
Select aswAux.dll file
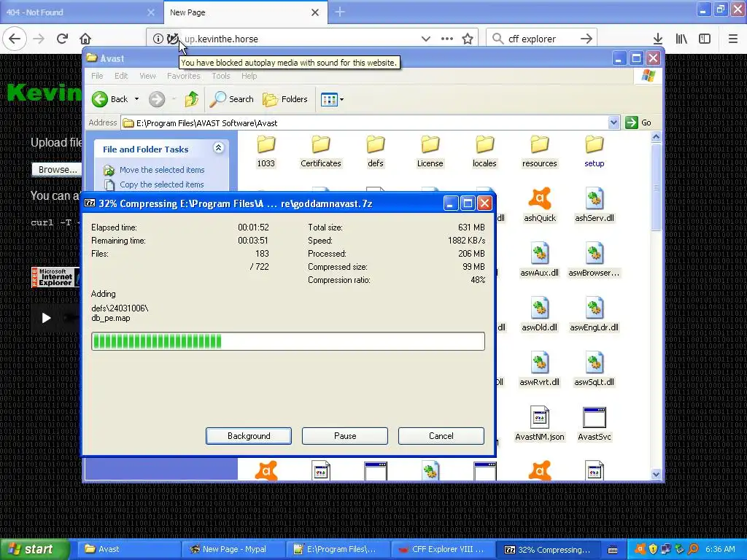(540, 260)
